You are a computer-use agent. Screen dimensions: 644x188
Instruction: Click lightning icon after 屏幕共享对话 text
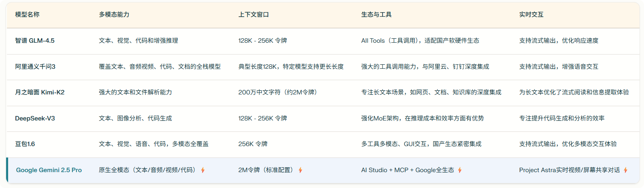coord(625,170)
